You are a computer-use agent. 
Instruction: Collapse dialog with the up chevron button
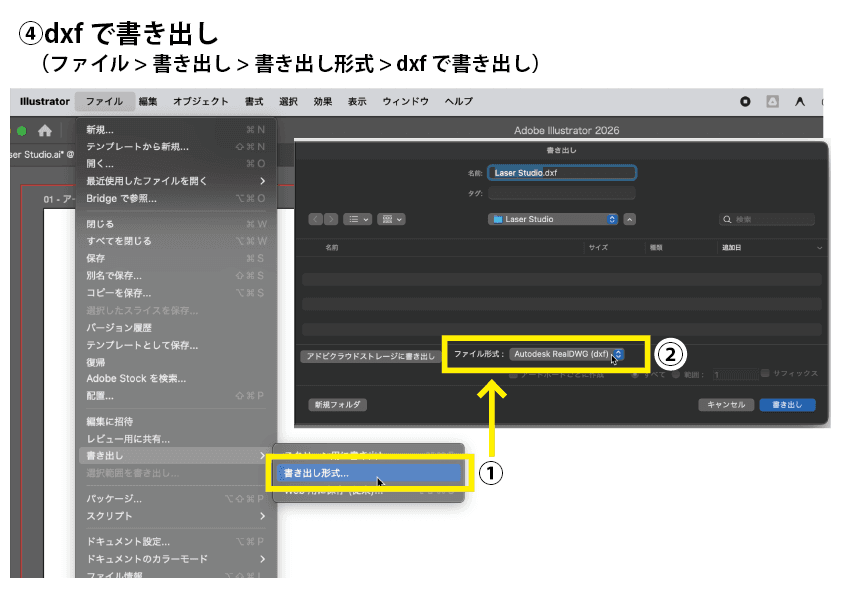click(630, 219)
